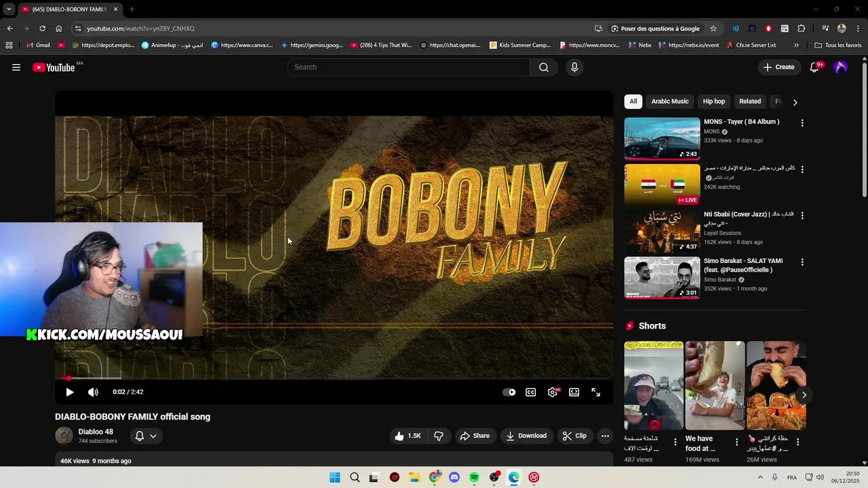Open YouTube notifications bell
Image resolution: width=868 pixels, height=488 pixels.
tap(815, 67)
